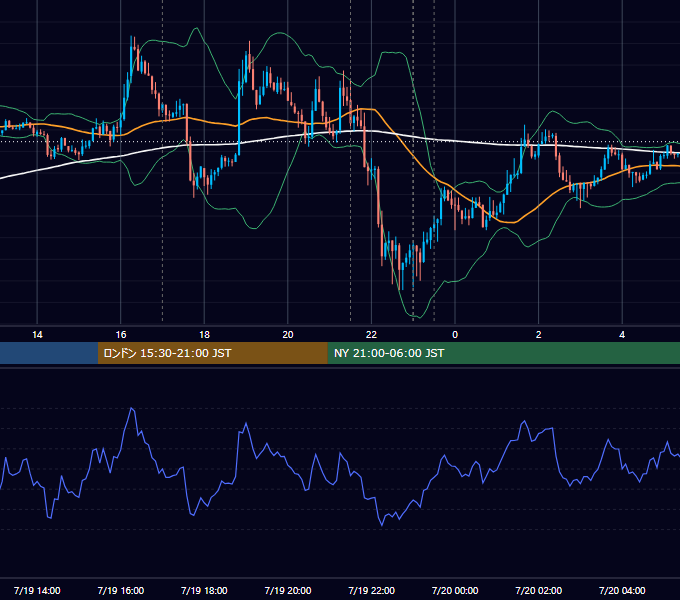Screen dimensions: 680x600
Task: Click the 7/20 02:00 date label
Action: click(x=539, y=590)
